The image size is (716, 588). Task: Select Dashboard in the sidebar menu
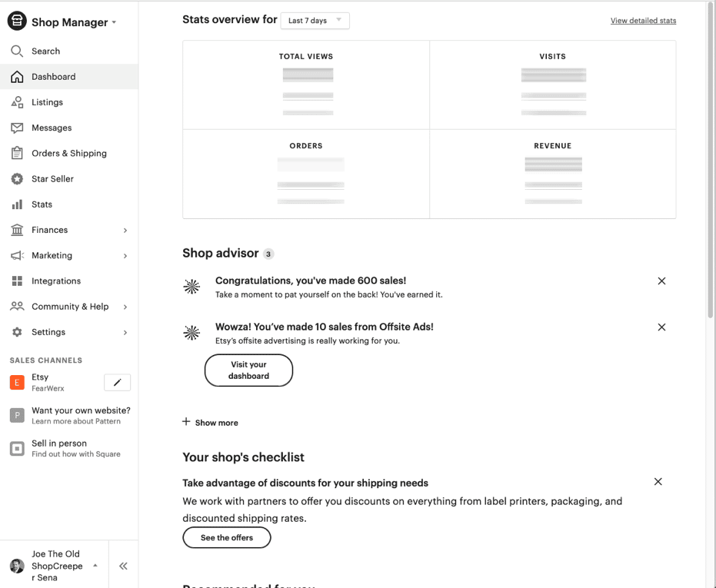point(54,77)
